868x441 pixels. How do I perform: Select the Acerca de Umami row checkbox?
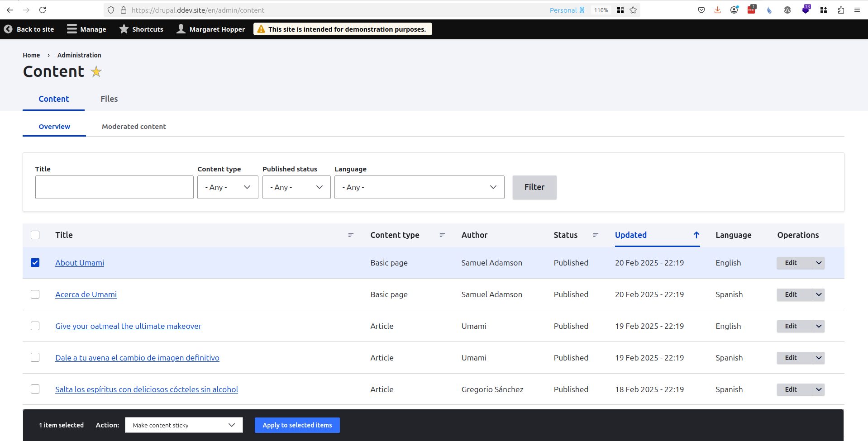35,294
